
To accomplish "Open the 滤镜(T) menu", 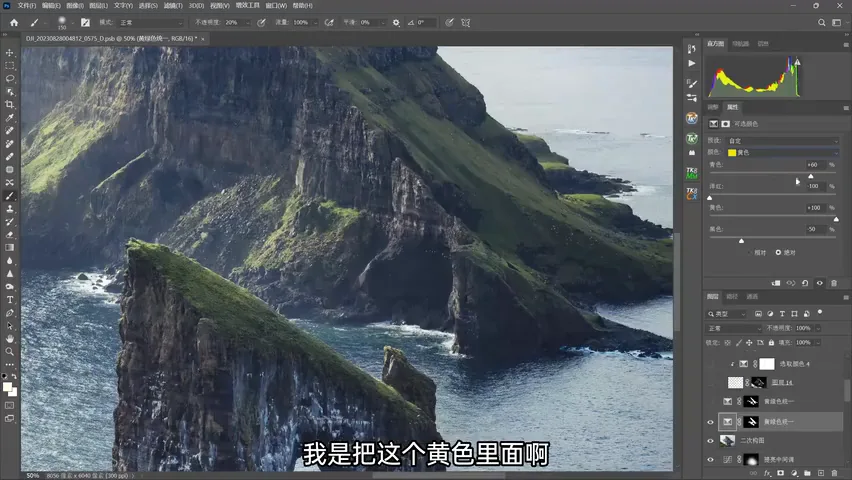I will pyautogui.click(x=173, y=5).
